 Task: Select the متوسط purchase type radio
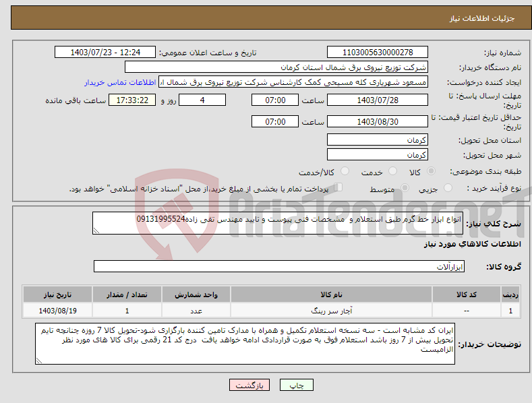click(x=405, y=187)
